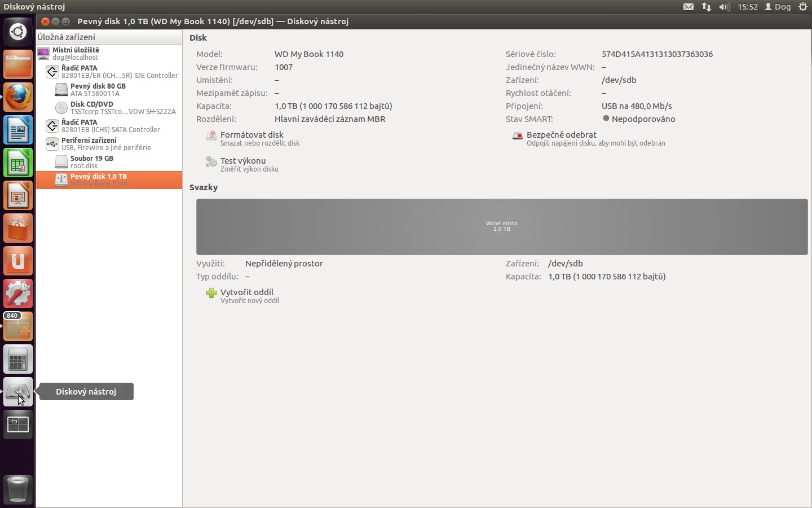
Task: Click the mail envelope indicator
Action: [689, 7]
